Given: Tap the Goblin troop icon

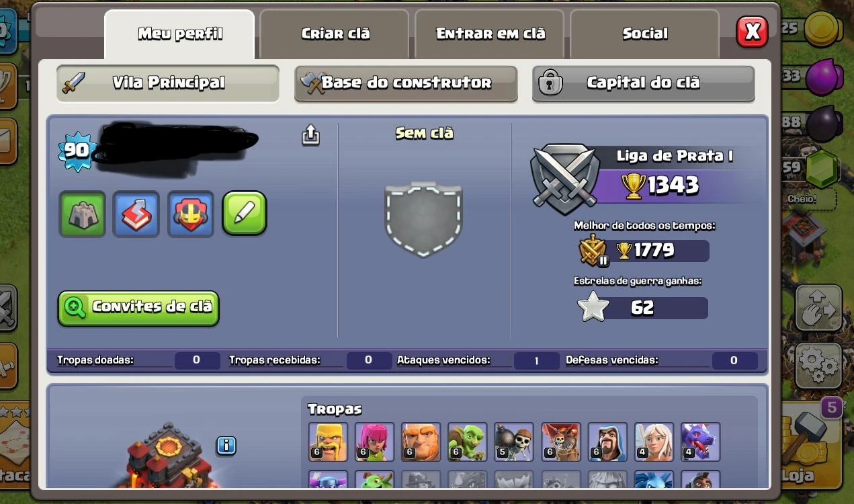Looking at the screenshot, I should (x=467, y=442).
